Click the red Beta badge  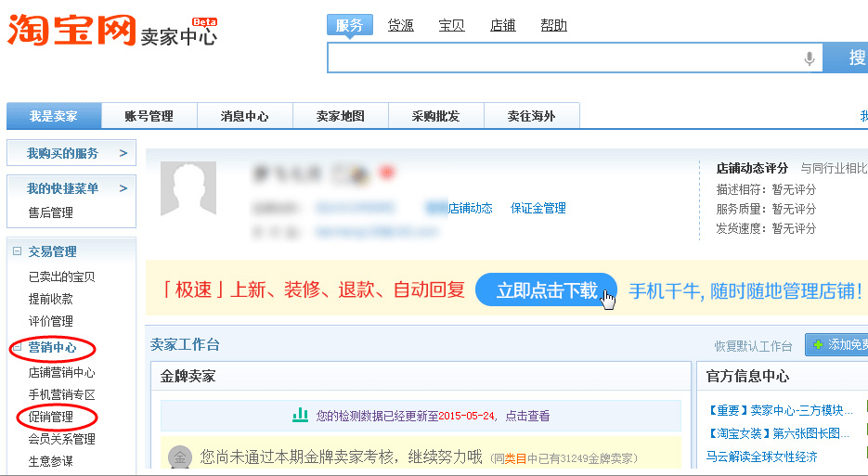204,22
